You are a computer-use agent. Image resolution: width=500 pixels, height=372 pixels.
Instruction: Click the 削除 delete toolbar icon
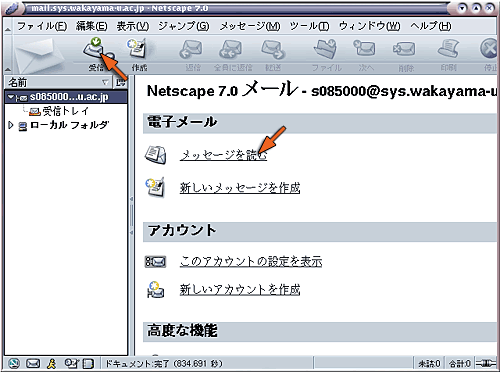[x=404, y=50]
